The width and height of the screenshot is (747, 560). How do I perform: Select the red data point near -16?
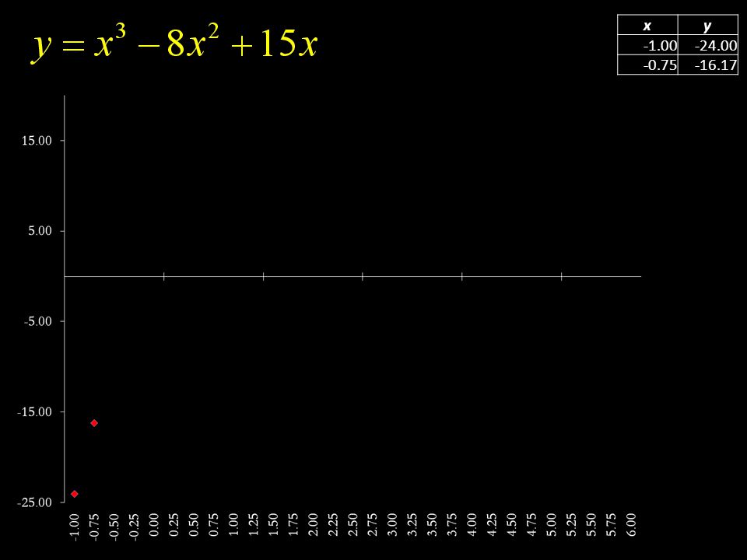[94, 423]
